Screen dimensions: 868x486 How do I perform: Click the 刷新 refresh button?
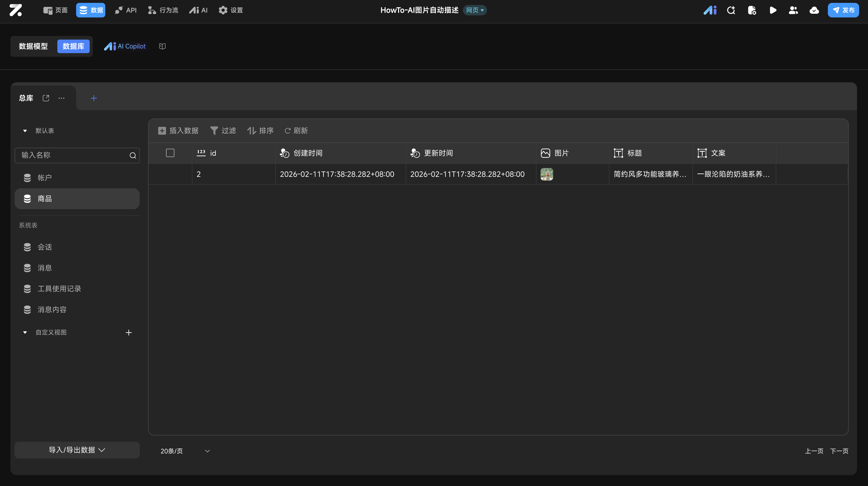coord(296,131)
